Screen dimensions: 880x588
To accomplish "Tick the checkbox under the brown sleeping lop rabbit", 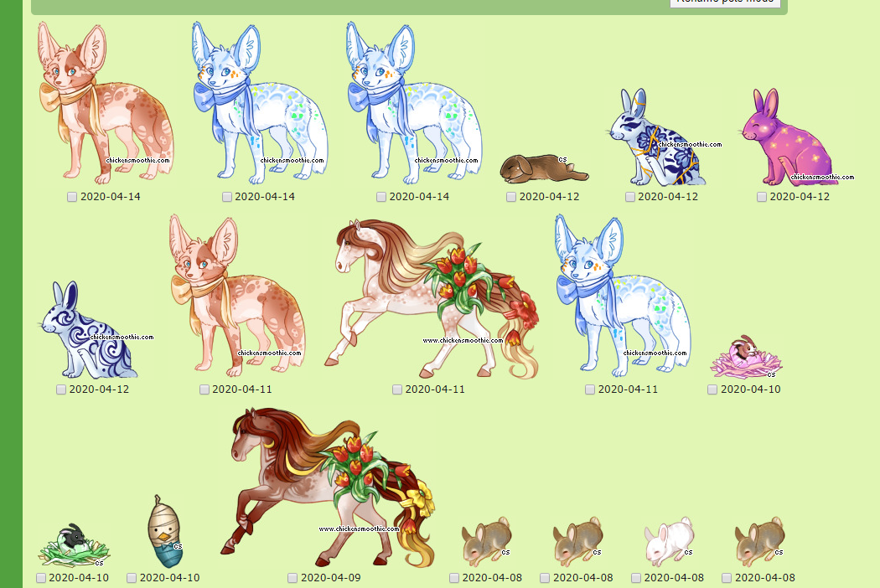I will pyautogui.click(x=510, y=197).
